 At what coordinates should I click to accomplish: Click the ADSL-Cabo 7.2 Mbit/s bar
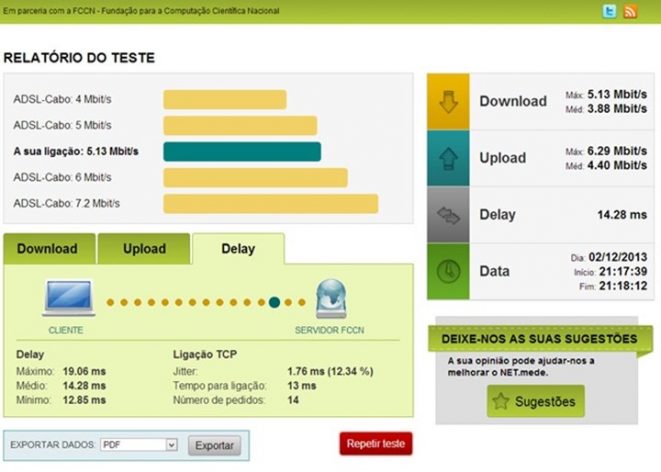270,204
